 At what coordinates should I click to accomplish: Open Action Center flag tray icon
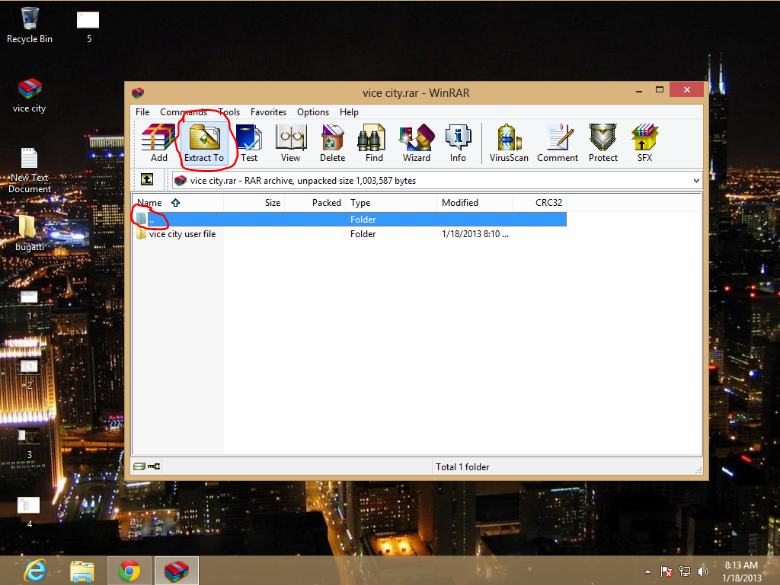point(666,572)
